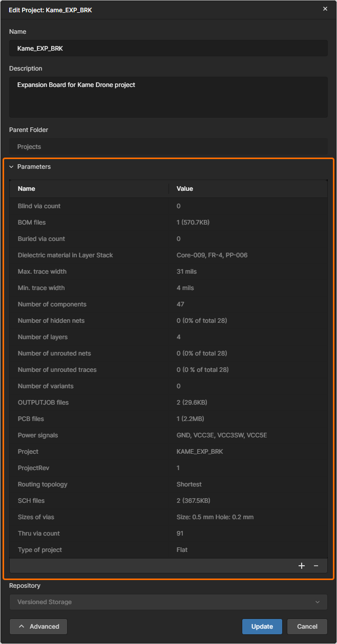The height and width of the screenshot is (644, 337).
Task: Expand the Advanced options
Action: pos(38,627)
